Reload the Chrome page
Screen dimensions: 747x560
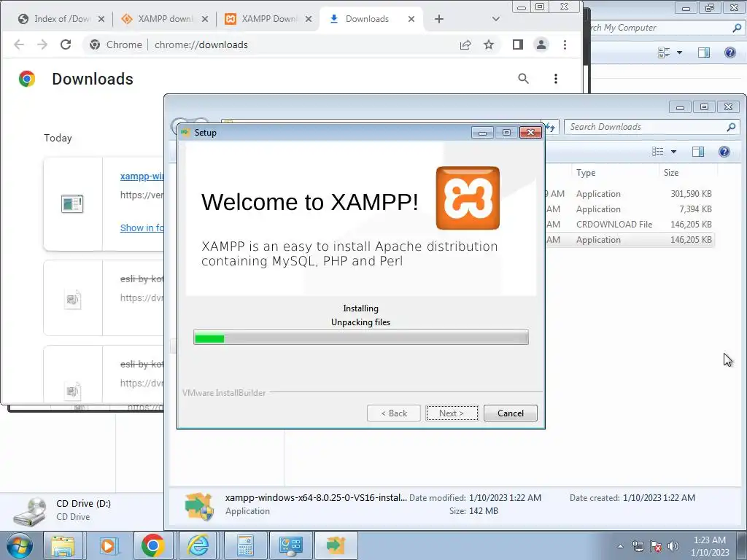[66, 44]
